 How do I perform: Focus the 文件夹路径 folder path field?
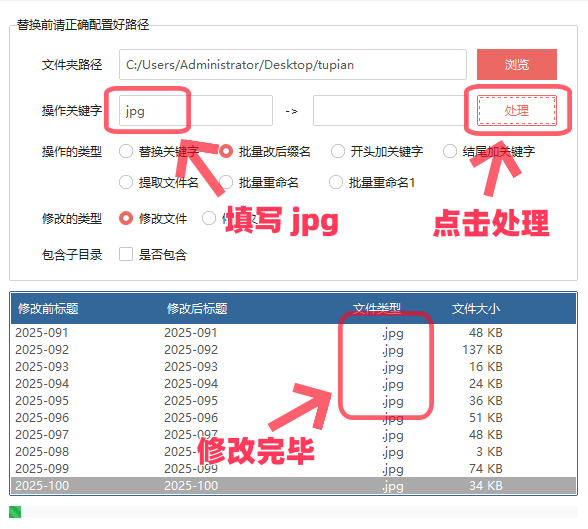pyautogui.click(x=292, y=64)
